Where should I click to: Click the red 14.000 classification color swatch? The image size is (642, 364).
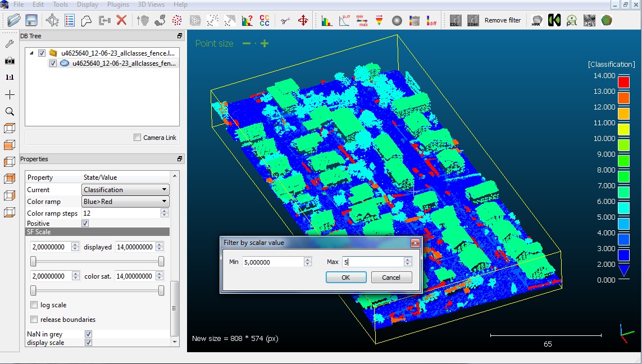[623, 82]
